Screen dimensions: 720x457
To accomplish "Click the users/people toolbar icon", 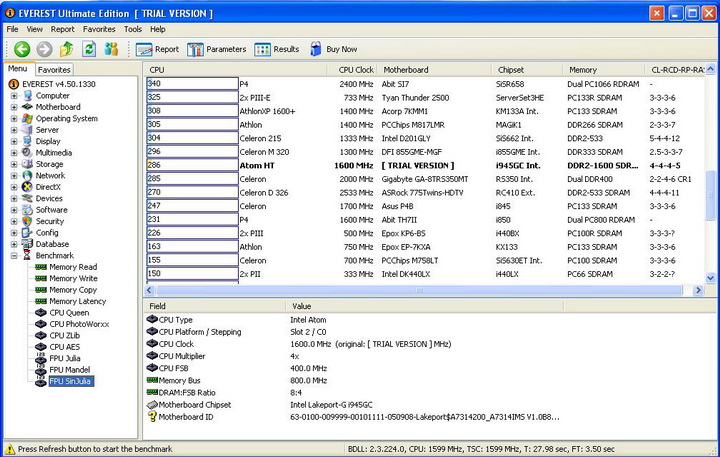I will (111, 49).
